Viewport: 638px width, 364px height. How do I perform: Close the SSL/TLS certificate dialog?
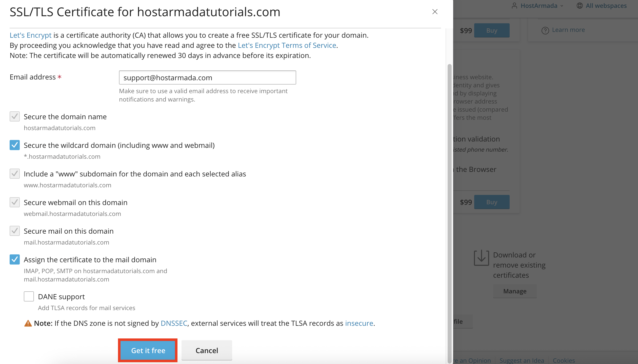tap(435, 12)
